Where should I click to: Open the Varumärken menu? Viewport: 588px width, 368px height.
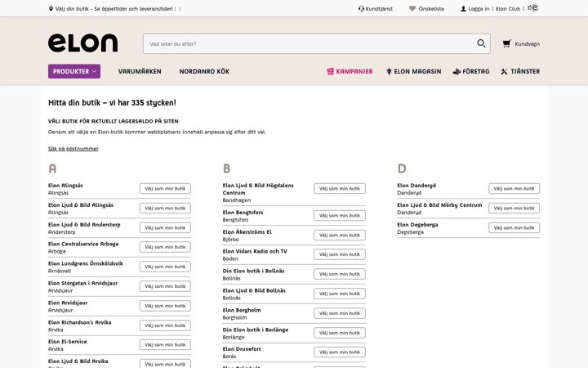pos(140,71)
